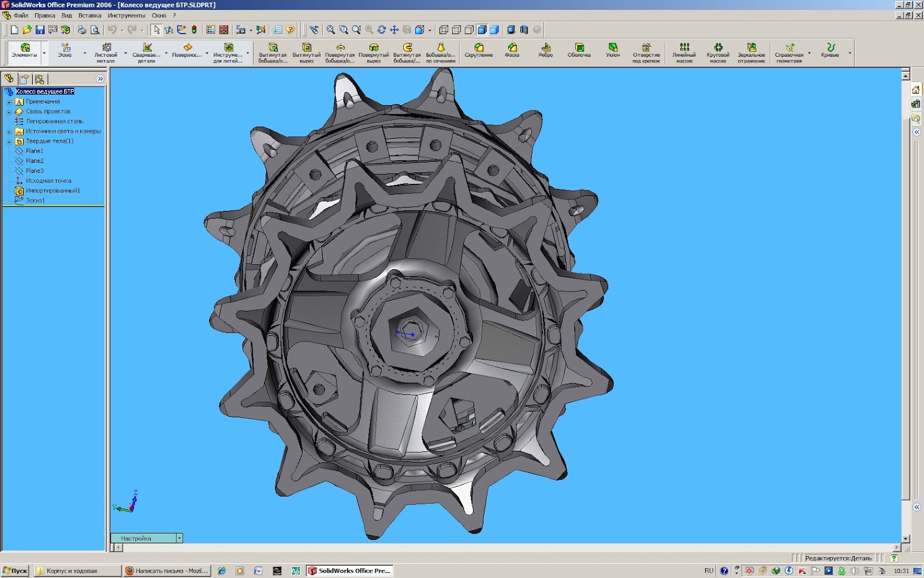Expand Источники света и камеры node

9,131
